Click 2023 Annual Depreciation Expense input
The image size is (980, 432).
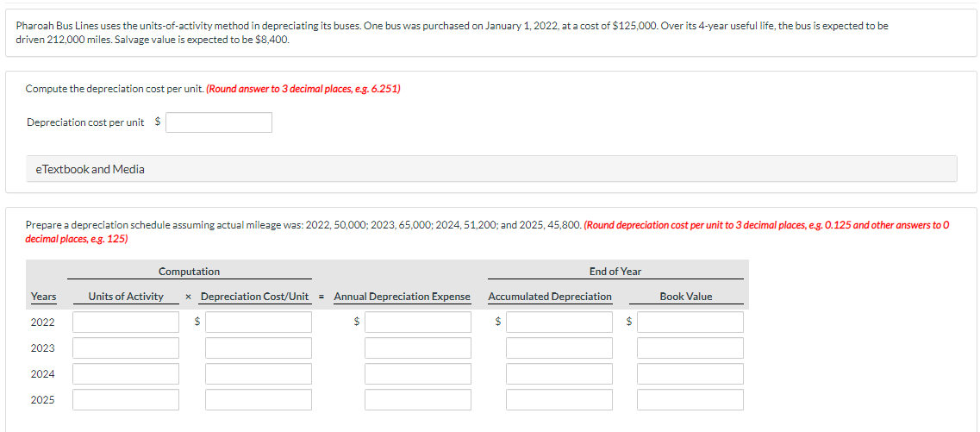pos(418,348)
